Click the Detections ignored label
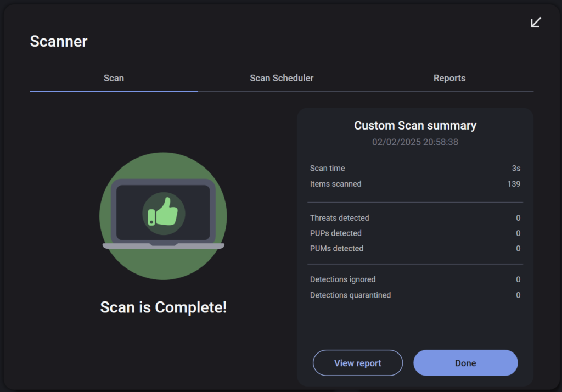The height and width of the screenshot is (392, 562). tap(342, 279)
